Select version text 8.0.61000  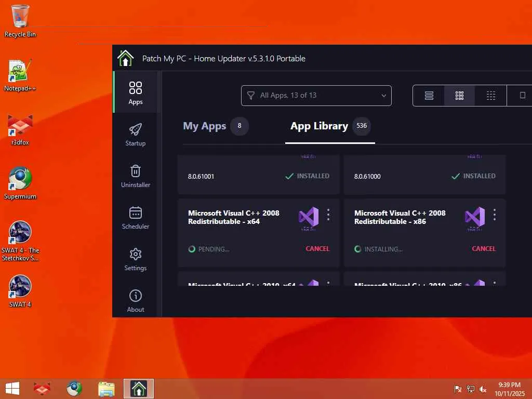pyautogui.click(x=367, y=177)
